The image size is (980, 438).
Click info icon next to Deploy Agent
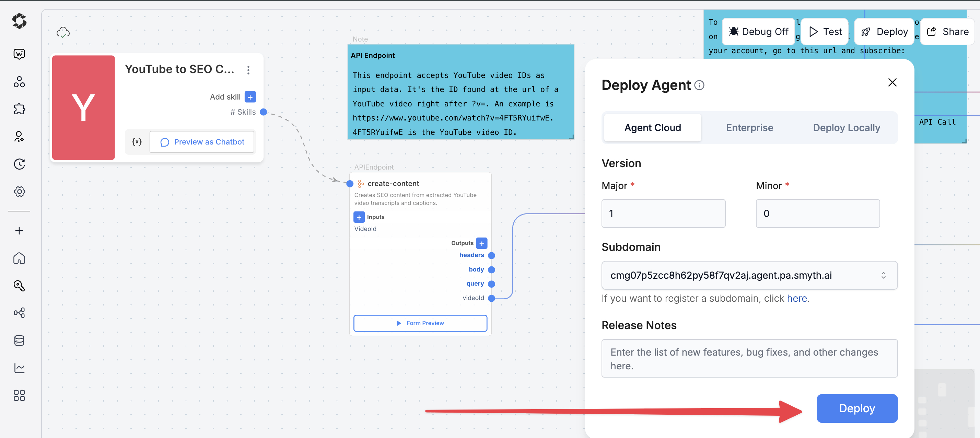pos(699,85)
